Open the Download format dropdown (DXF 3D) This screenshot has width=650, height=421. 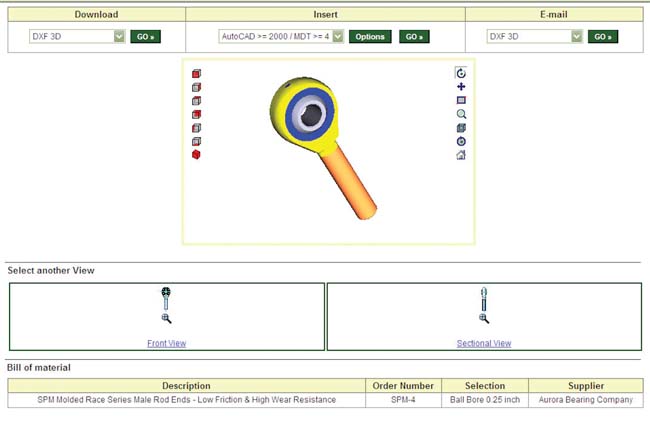[x=77, y=36]
